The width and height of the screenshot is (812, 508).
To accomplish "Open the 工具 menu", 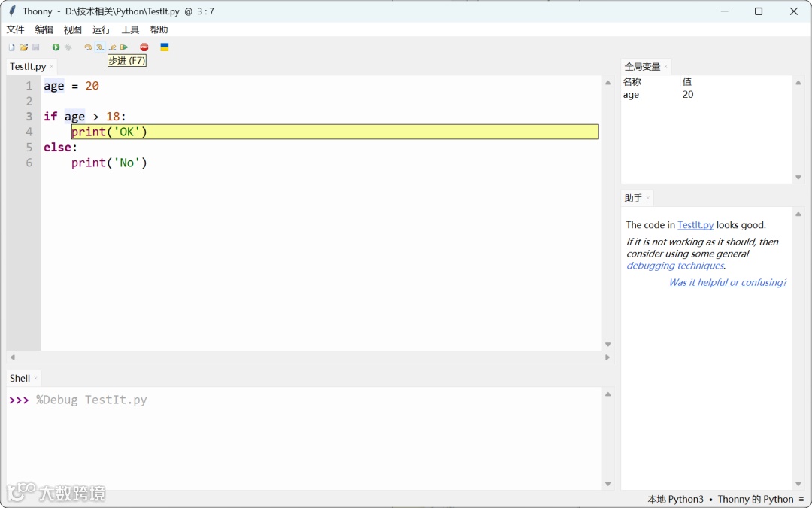I will [131, 29].
